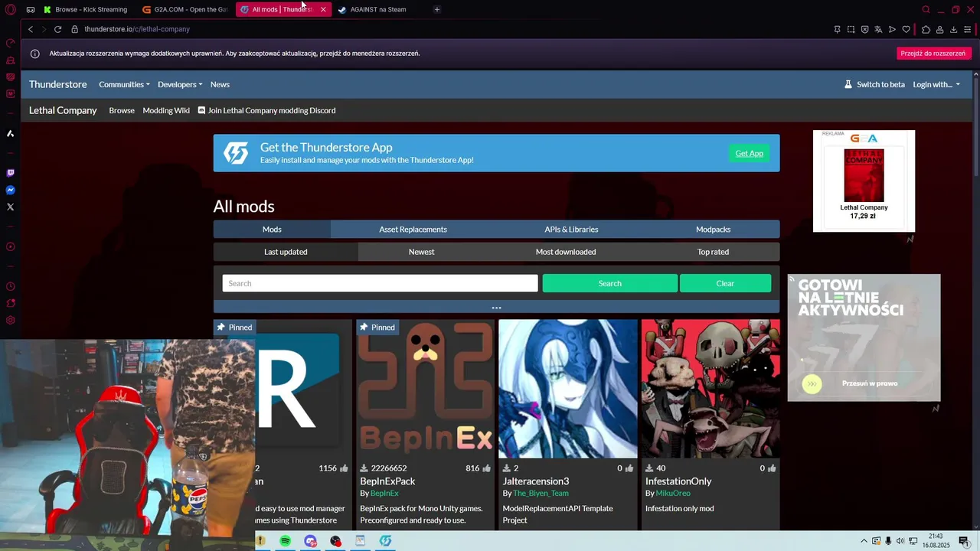Sort mods by Newest
This screenshot has height=551, width=980.
[x=421, y=251]
